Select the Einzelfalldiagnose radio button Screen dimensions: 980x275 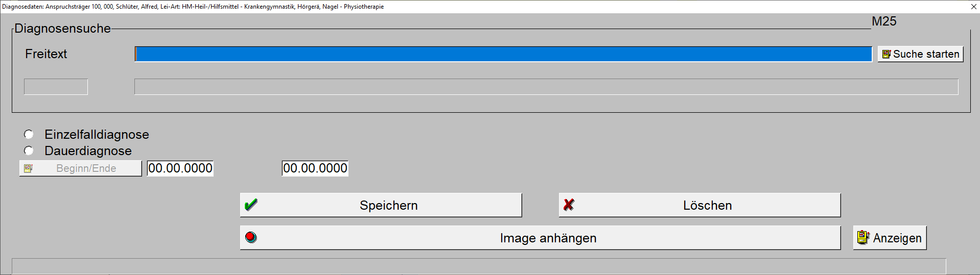point(29,134)
